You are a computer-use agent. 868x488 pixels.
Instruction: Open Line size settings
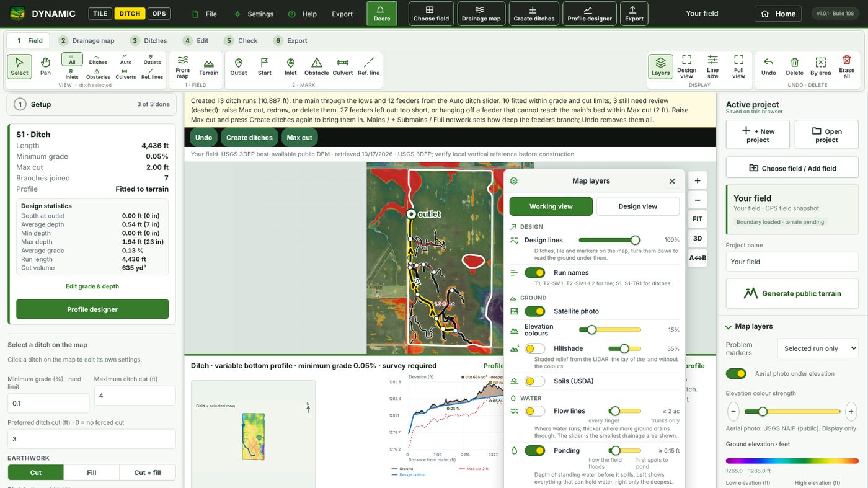[713, 66]
